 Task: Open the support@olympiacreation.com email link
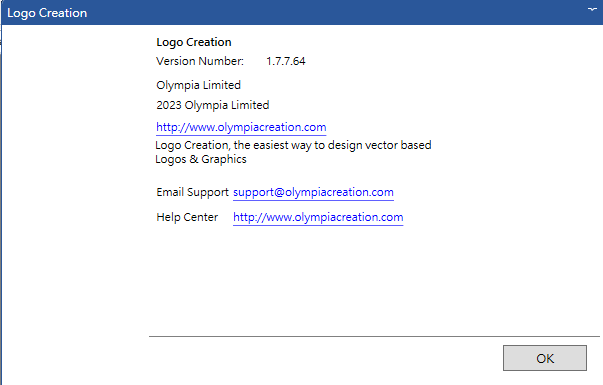313,192
